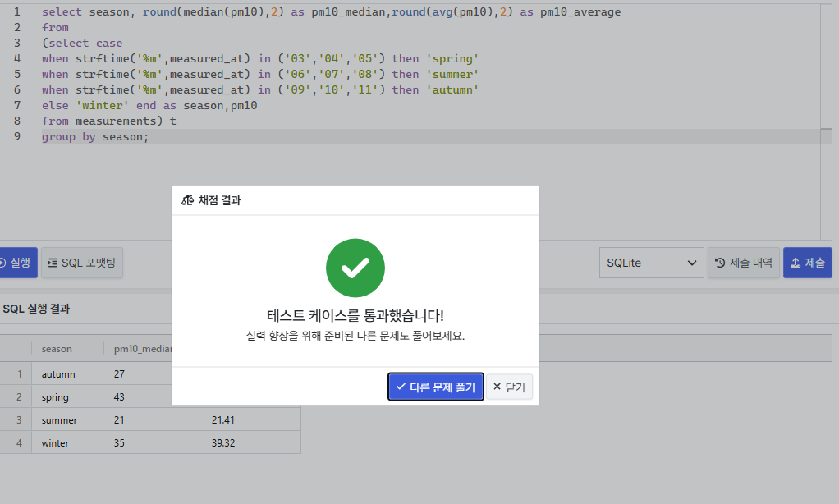The image size is (839, 504).
Task: Click line number 1 in editor gutter
Action: (x=17, y=11)
